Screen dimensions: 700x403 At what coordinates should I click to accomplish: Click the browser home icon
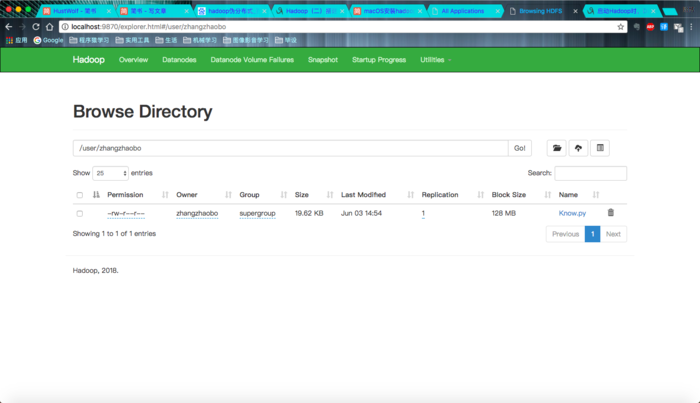50,27
